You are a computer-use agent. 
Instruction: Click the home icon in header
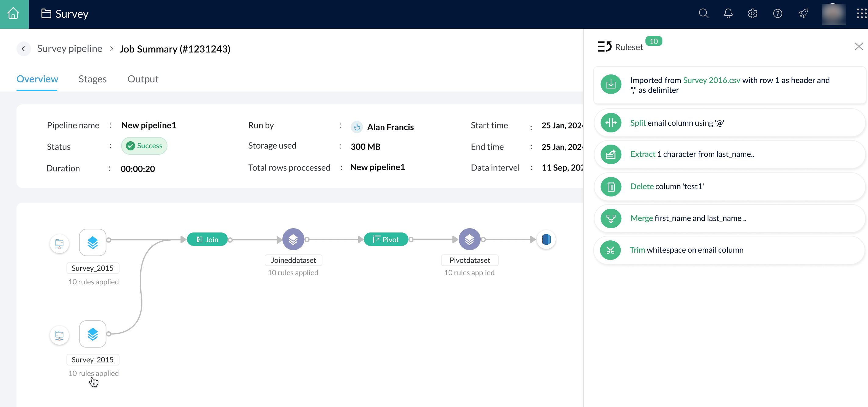coord(13,14)
